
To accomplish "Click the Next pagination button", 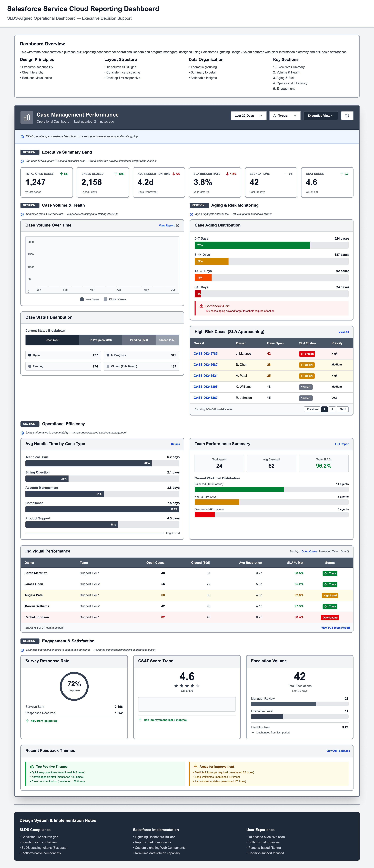I will pyautogui.click(x=343, y=409).
